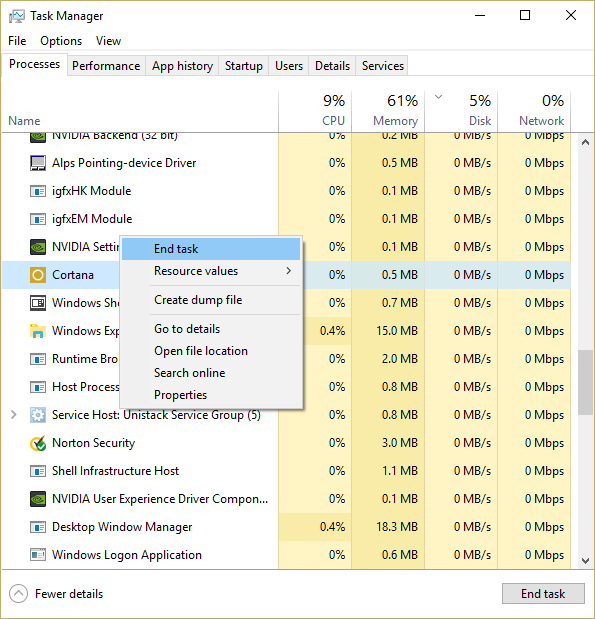
Task: Select the Norton Security process row
Action: point(286,443)
